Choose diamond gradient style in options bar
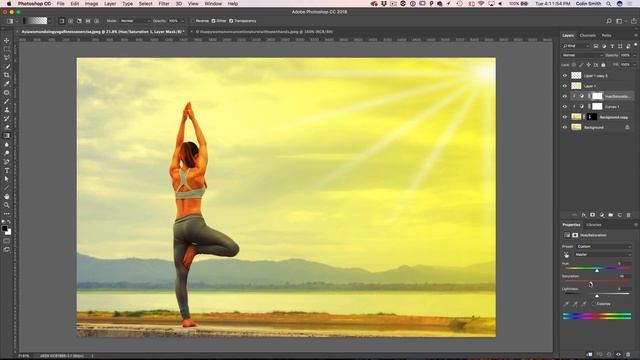Viewport: 640px width, 360px height. [x=97, y=21]
